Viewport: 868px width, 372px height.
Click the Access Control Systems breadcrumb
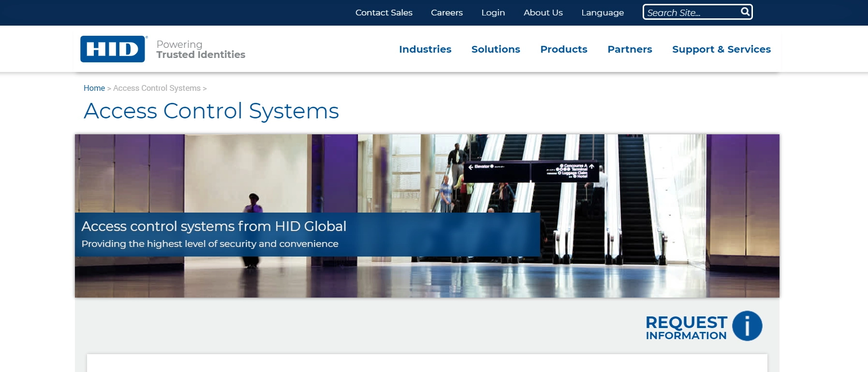[157, 88]
